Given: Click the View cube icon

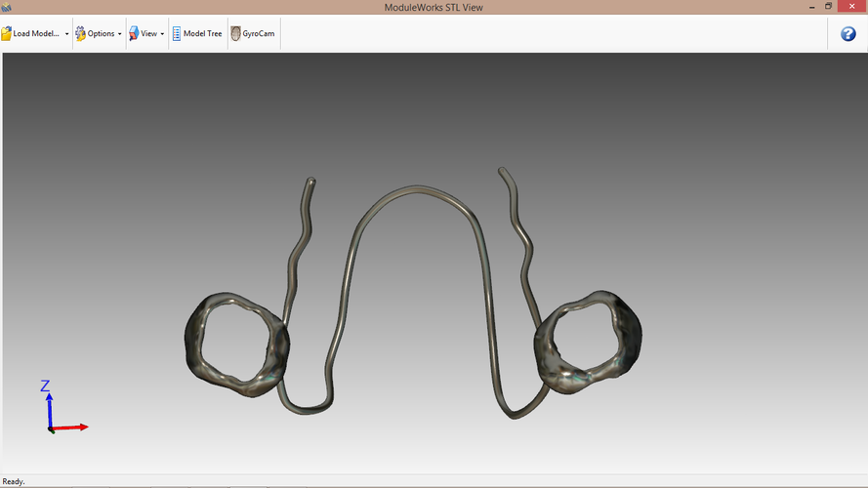Looking at the screenshot, I should coord(134,34).
